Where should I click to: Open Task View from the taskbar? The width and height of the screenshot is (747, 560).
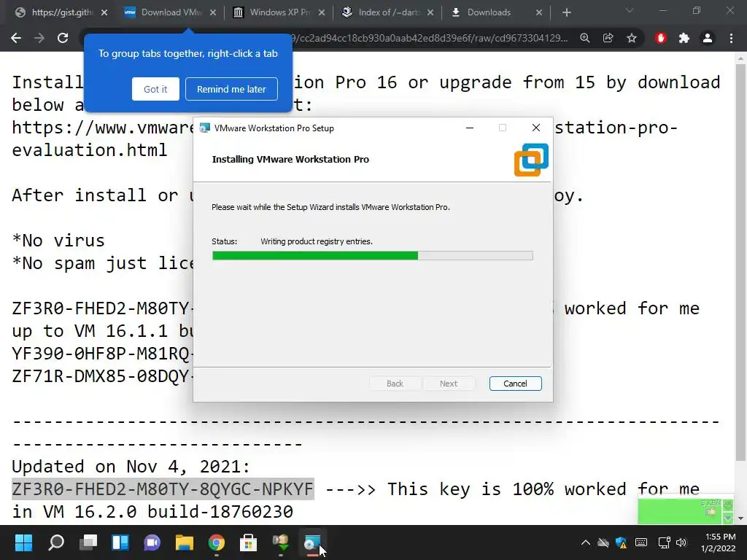coord(88,542)
